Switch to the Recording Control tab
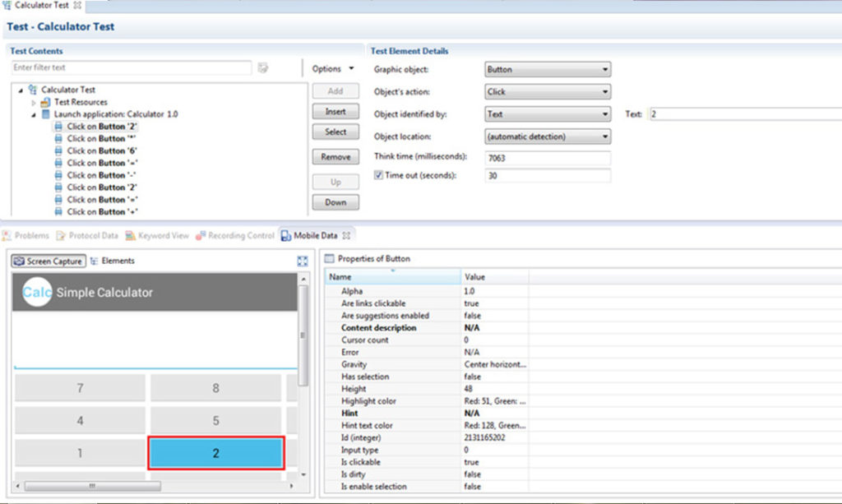The width and height of the screenshot is (842, 504). click(x=234, y=236)
